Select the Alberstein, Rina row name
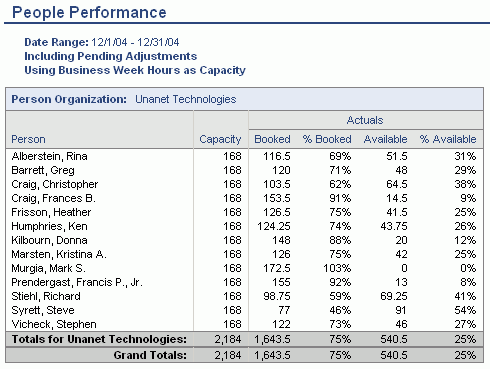Viewport: 490px width, 369px height. point(49,156)
